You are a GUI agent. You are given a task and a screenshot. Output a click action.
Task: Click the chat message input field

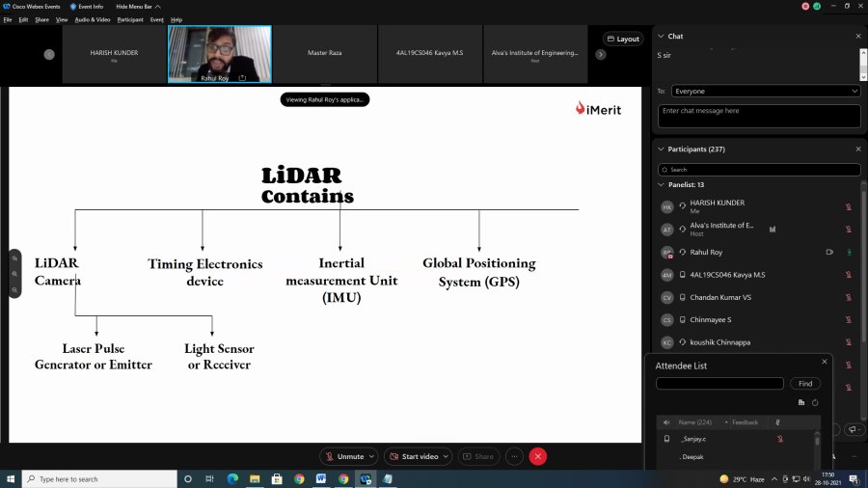[759, 116]
